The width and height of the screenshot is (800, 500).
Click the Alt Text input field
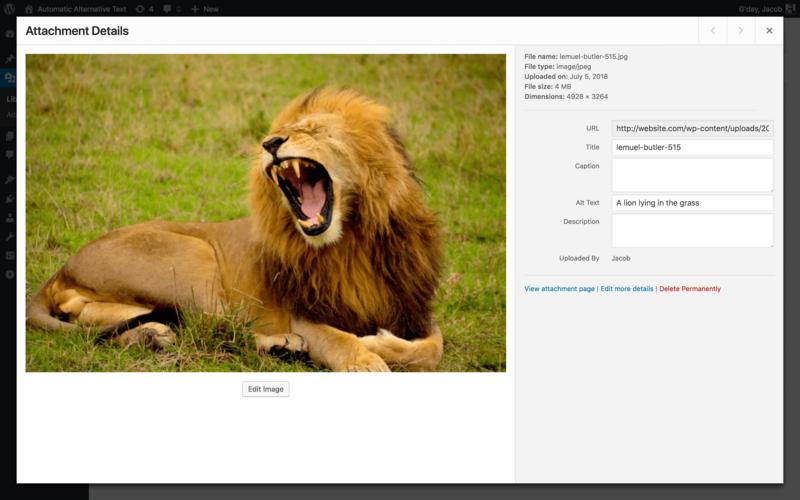[x=692, y=203]
